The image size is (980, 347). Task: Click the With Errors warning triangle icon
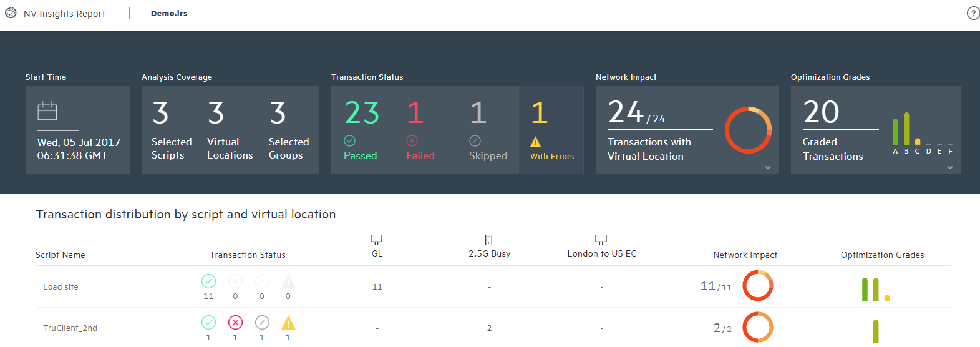tap(535, 142)
